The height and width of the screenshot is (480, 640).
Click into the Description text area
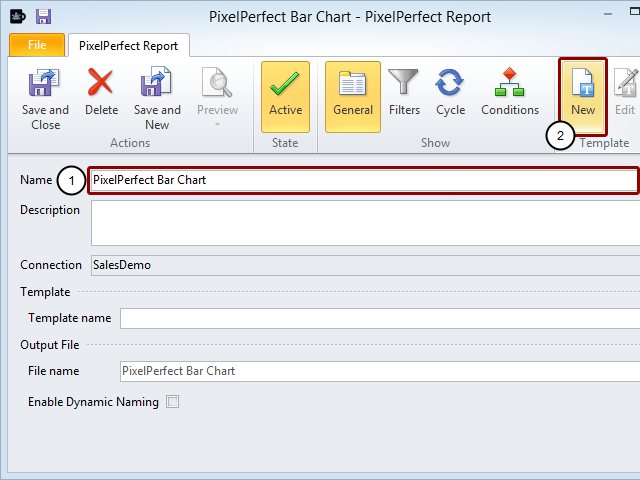365,223
